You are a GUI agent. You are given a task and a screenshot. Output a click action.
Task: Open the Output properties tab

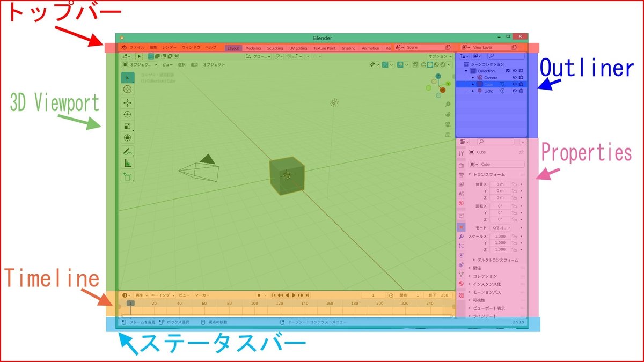(461, 175)
